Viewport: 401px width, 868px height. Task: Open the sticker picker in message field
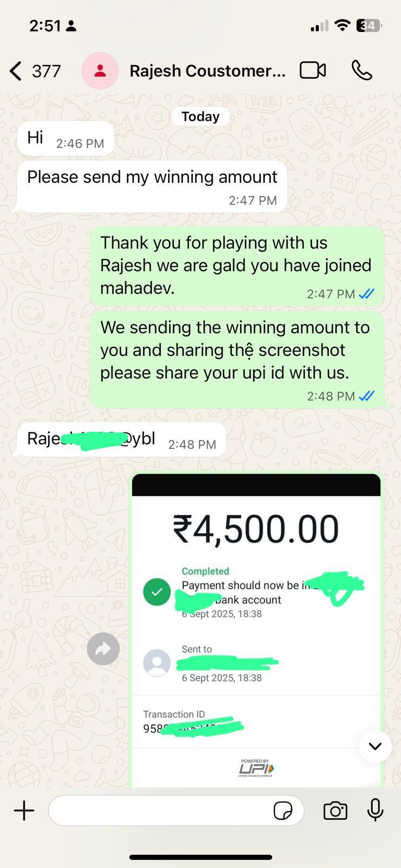tap(283, 811)
